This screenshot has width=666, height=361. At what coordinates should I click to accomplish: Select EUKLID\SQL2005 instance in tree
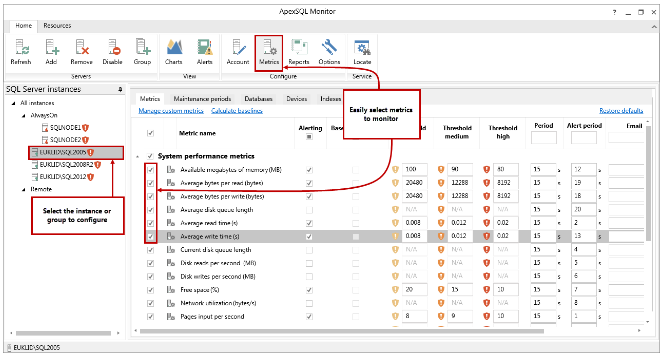coord(76,152)
